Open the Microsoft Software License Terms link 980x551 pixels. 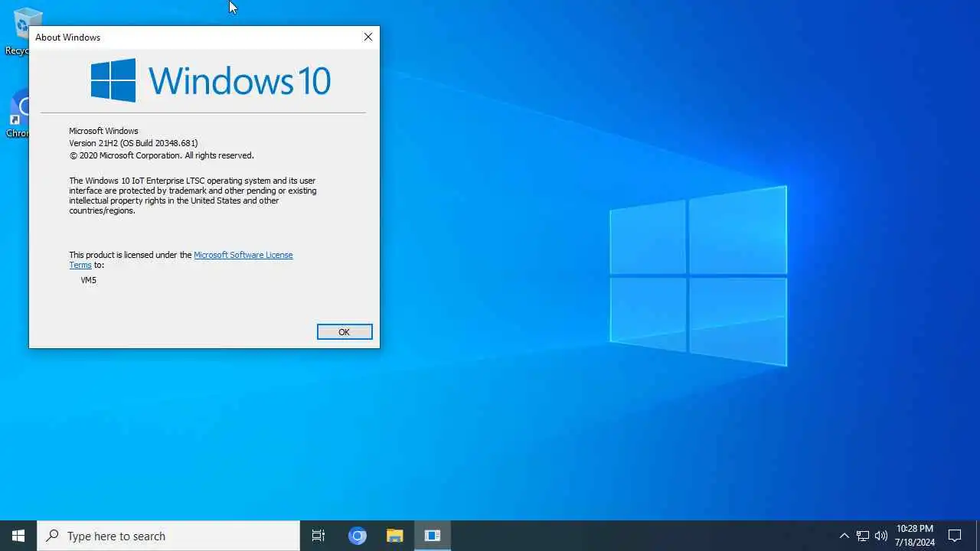tap(181, 260)
